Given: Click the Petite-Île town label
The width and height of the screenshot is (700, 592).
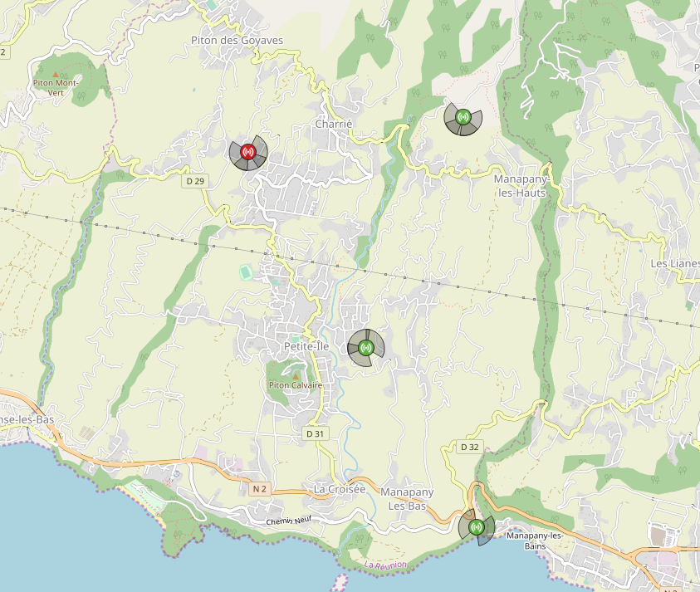Looking at the screenshot, I should [x=306, y=346].
